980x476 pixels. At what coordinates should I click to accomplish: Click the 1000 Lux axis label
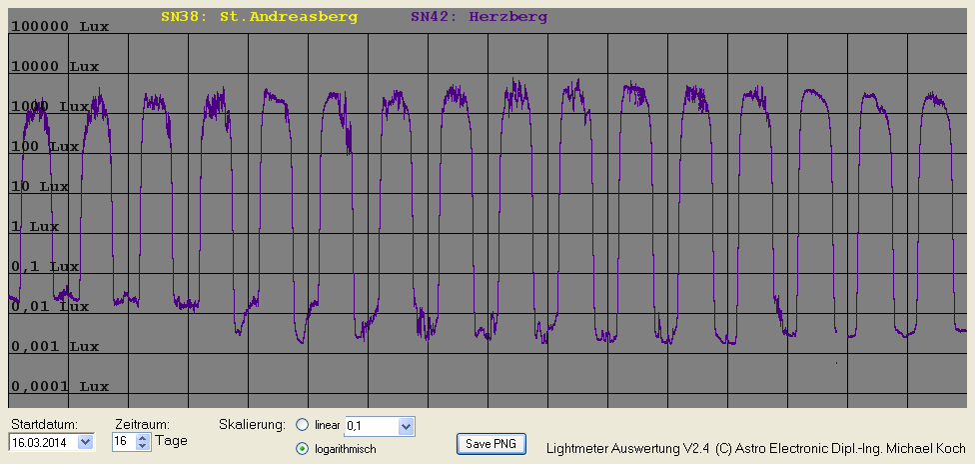50,106
